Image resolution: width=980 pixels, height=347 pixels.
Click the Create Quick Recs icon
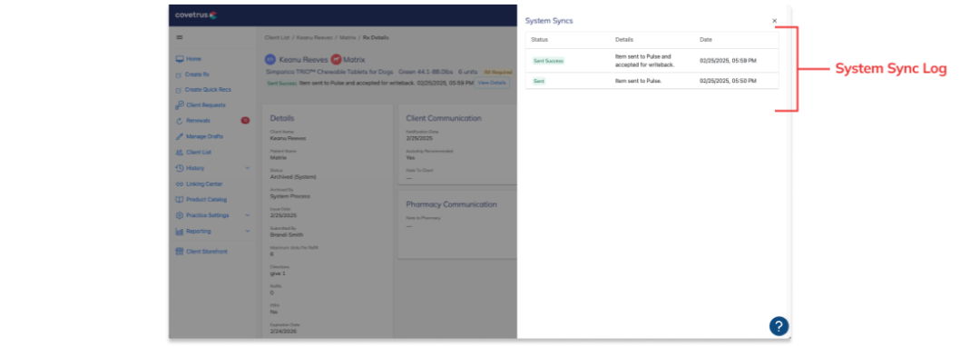coord(180,89)
